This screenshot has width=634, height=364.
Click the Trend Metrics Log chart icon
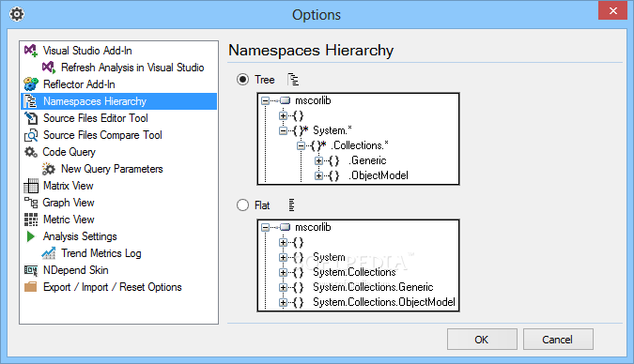(x=49, y=253)
